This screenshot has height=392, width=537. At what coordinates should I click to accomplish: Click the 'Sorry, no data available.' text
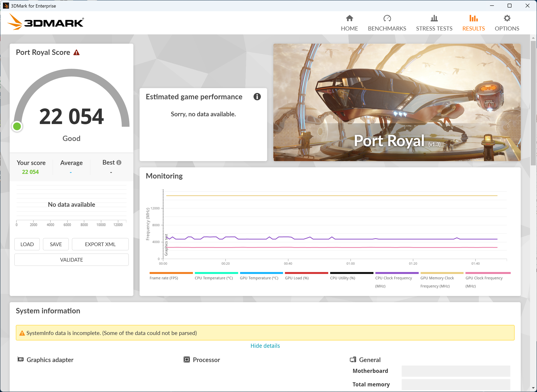tap(203, 114)
